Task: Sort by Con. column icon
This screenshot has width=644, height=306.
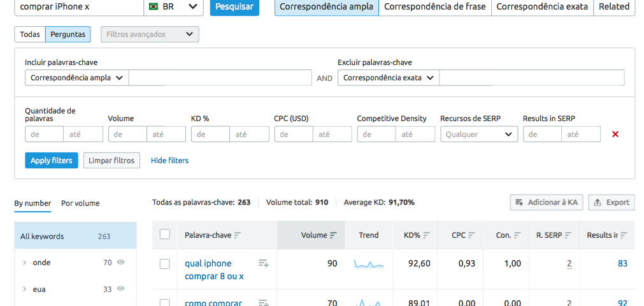Action: pos(517,235)
